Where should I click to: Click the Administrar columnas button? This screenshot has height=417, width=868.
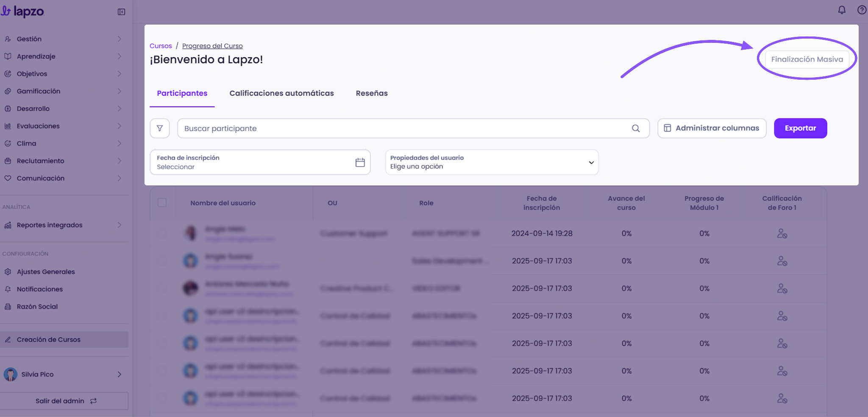(x=712, y=128)
